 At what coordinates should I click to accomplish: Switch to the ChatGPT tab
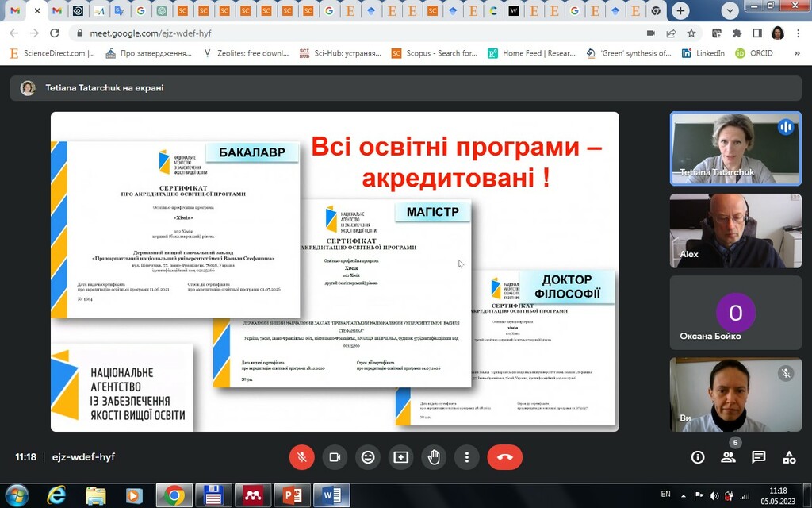tap(162, 11)
